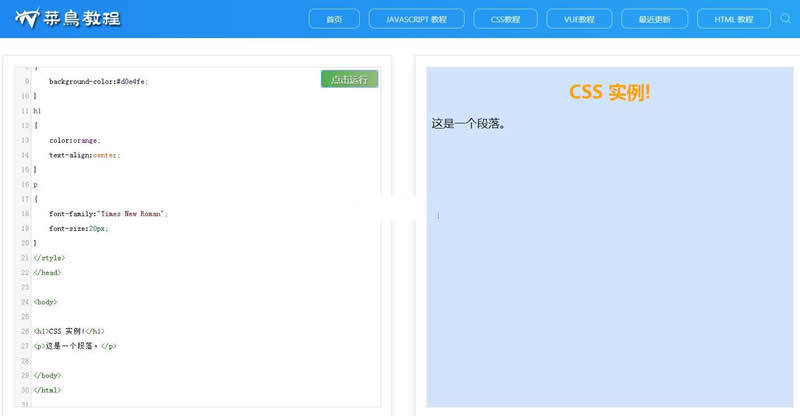The image size is (800, 416).
Task: Click the color:orange code line
Action: (x=75, y=140)
